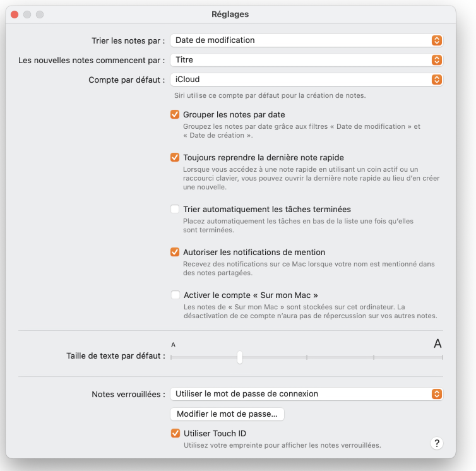Enable Trier automatiquement les tâches terminées
Image resolution: width=476 pixels, height=471 pixels.
click(175, 209)
